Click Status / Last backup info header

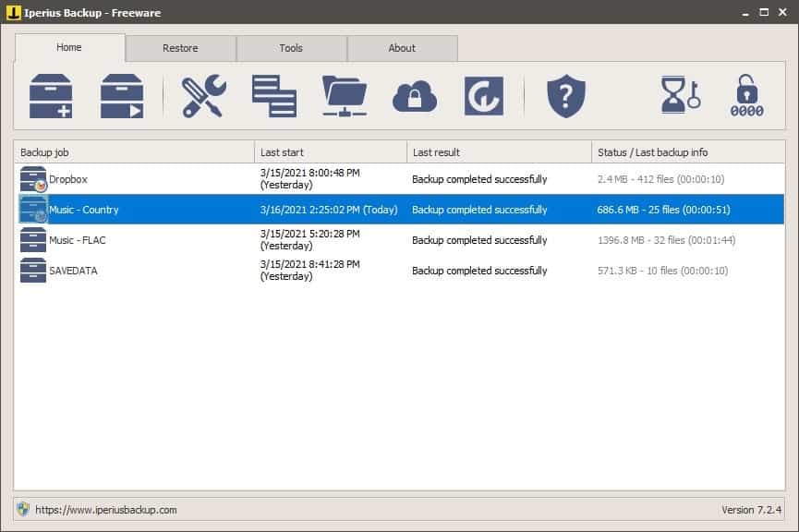coord(688,151)
